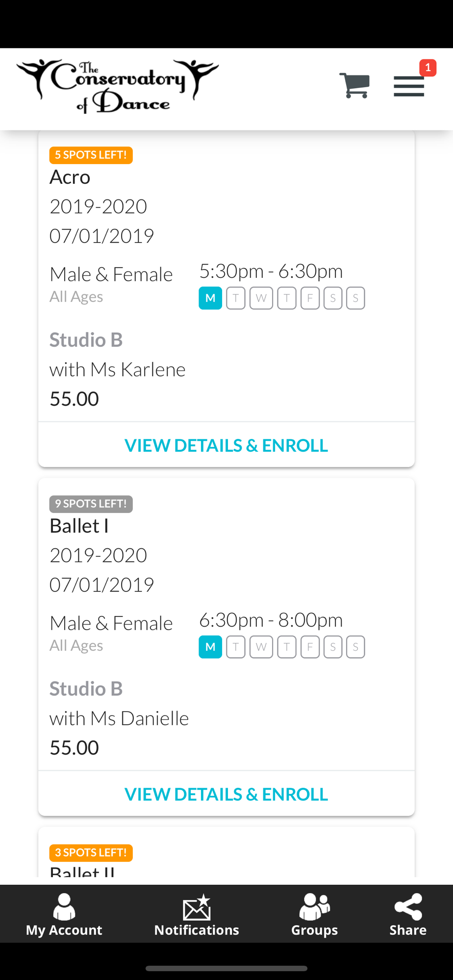Viewport: 453px width, 980px height.
Task: Tap the Share icon
Action: coord(408,906)
